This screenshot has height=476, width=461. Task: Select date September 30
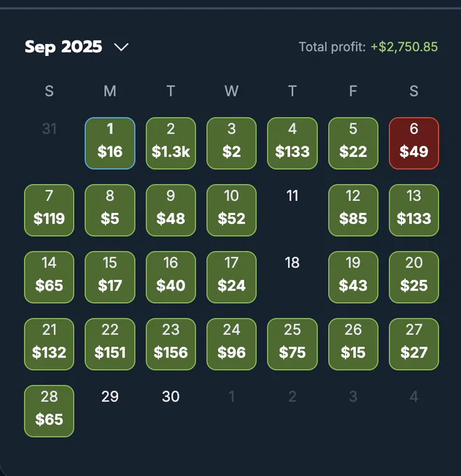tap(171, 396)
